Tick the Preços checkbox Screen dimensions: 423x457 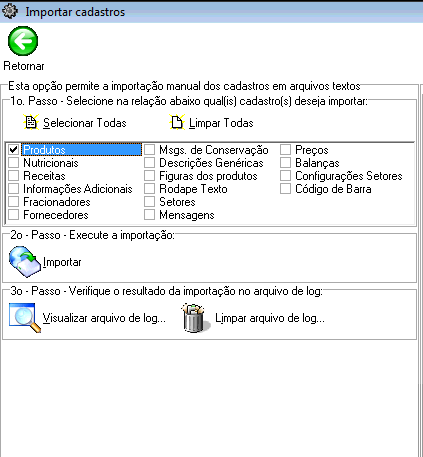285,150
